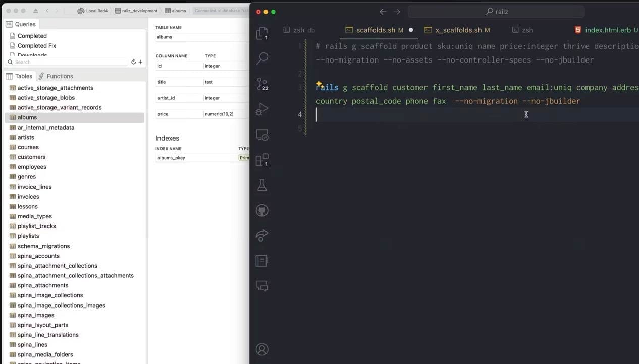Screen dimensions: 639x364
Task: Open the Search view magnifier icon
Action: tap(262, 58)
